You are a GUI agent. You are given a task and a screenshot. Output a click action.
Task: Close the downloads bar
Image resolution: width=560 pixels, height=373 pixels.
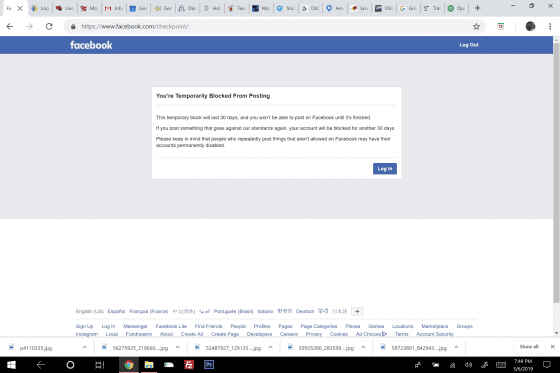point(552,347)
